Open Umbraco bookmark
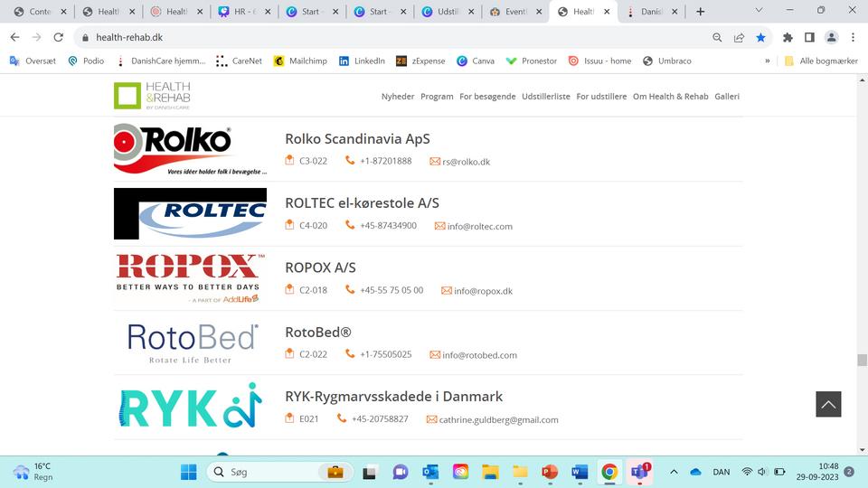 click(x=666, y=61)
